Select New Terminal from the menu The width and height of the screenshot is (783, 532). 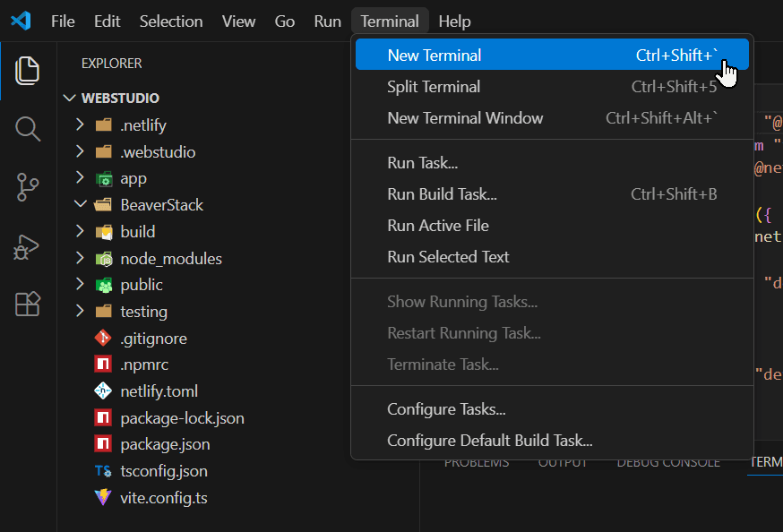coord(435,56)
